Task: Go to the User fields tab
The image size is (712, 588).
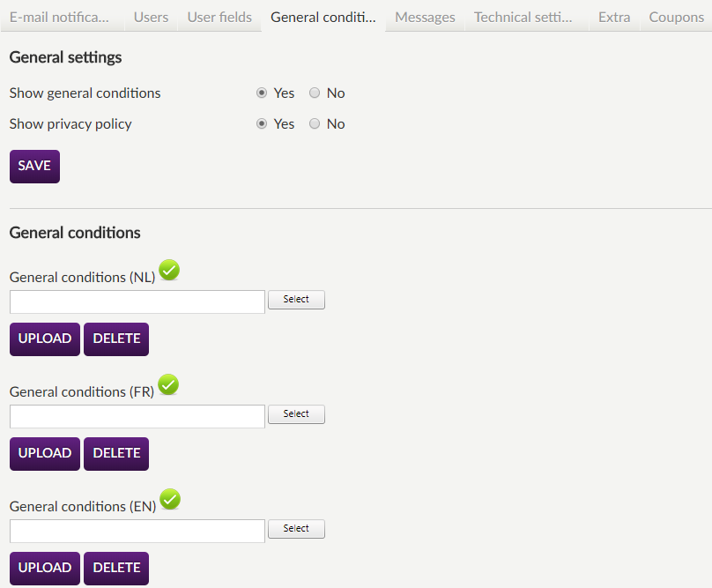Action: [x=219, y=17]
